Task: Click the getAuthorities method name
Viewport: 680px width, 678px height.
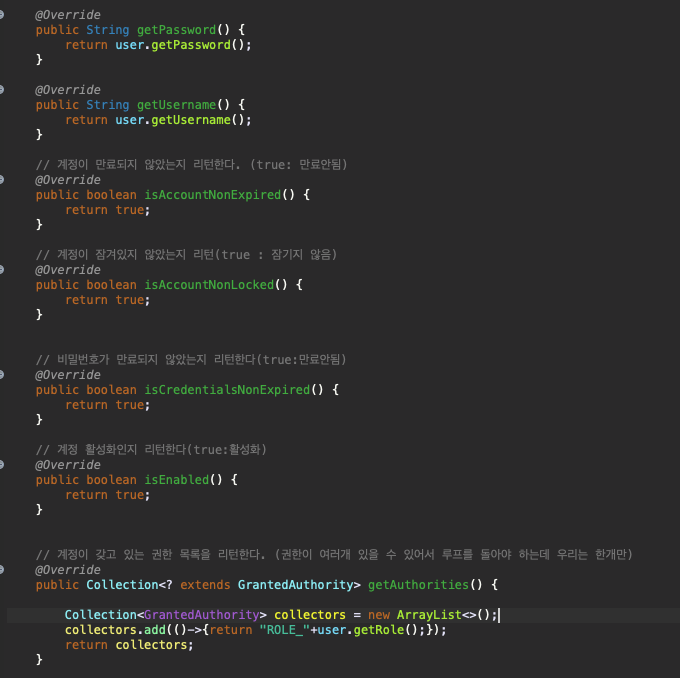Action: point(418,585)
